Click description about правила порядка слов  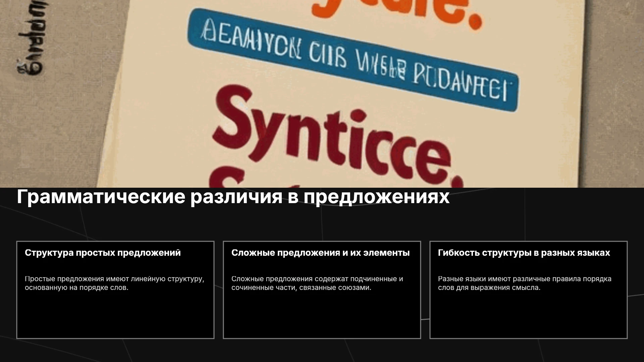click(525, 283)
